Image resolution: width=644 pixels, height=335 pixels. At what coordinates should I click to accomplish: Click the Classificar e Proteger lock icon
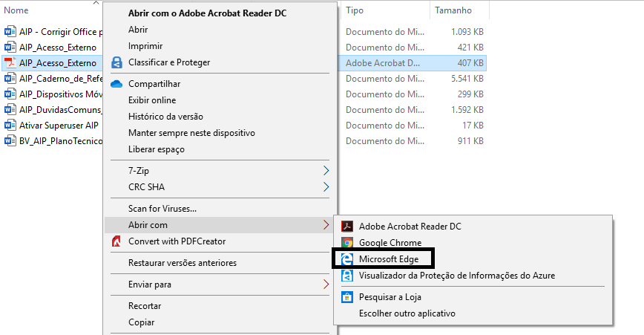pos(116,62)
